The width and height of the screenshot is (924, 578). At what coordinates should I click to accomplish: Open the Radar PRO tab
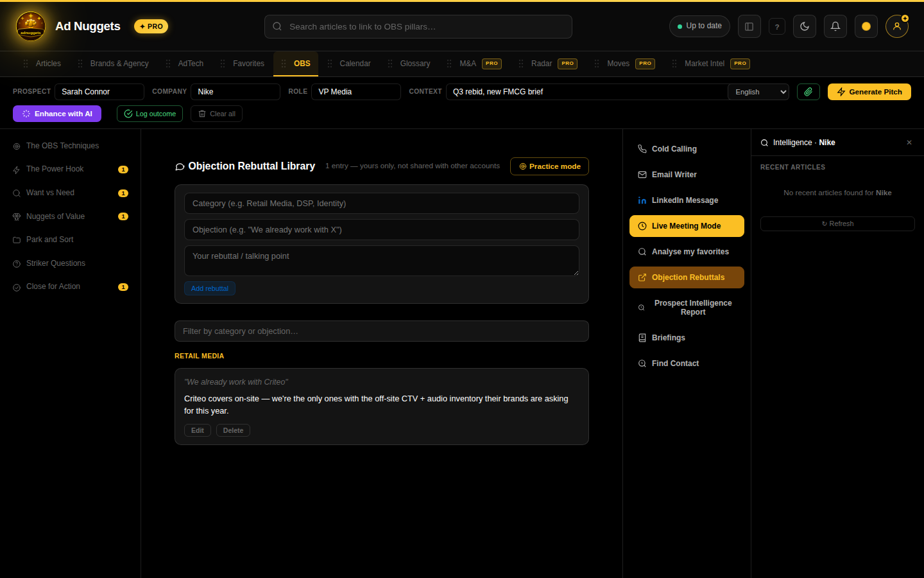click(548, 64)
